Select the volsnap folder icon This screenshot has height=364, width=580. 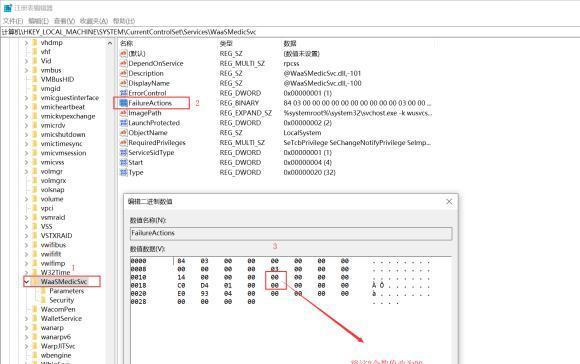click(35, 190)
